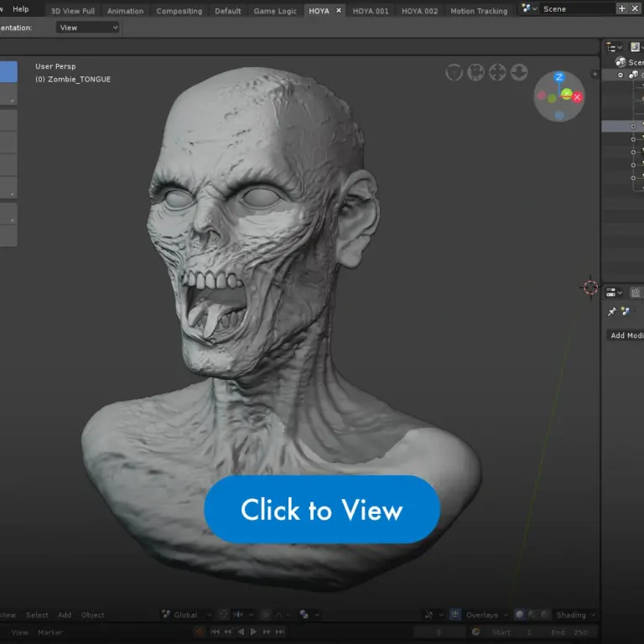
Task: Add a new scene with the plus button
Action: point(622,8)
